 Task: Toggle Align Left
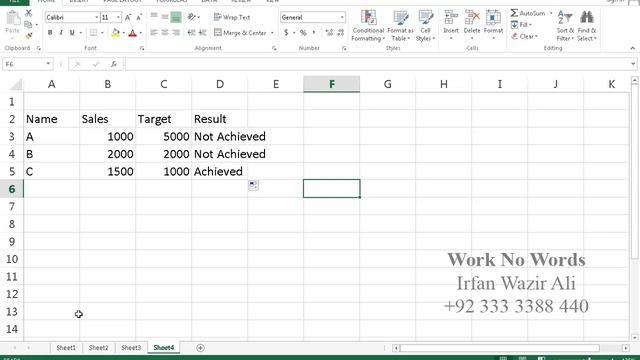(x=154, y=33)
